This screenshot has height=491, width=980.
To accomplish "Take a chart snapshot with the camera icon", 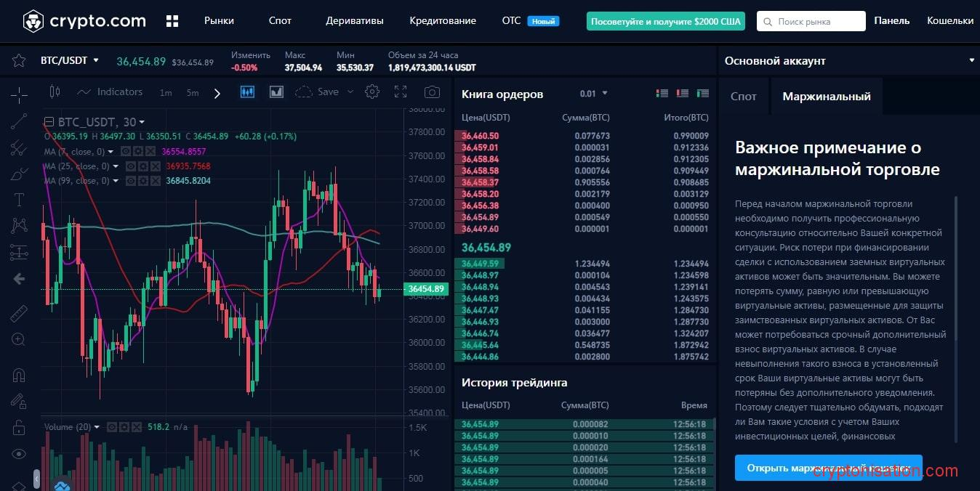I will [432, 92].
